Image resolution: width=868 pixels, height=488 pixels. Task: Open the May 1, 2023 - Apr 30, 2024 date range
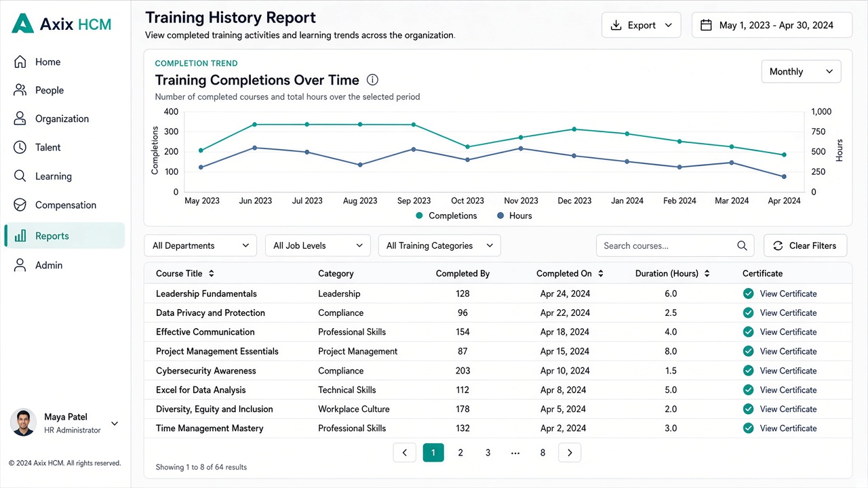772,25
